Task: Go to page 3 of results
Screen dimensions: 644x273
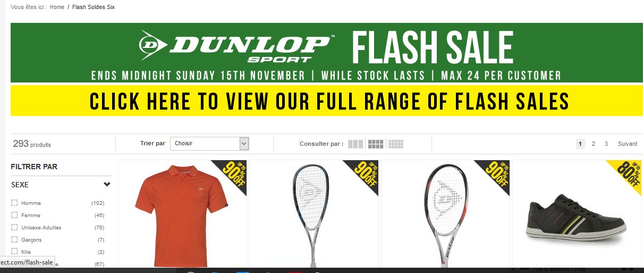Action: coord(606,144)
